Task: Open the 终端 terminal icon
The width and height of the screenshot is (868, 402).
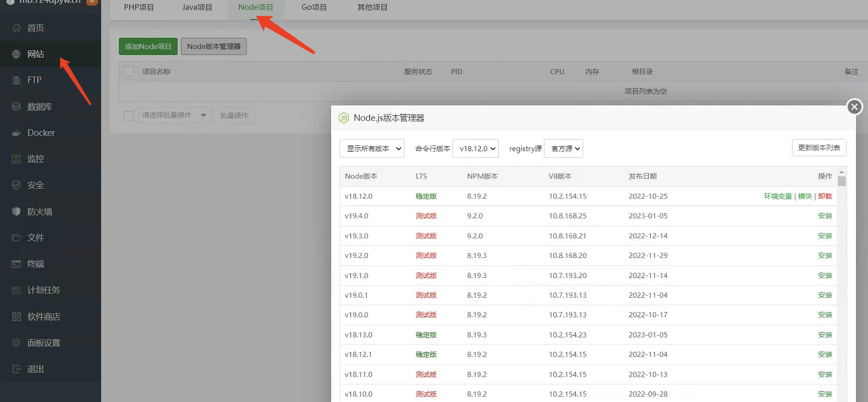Action: pos(16,264)
